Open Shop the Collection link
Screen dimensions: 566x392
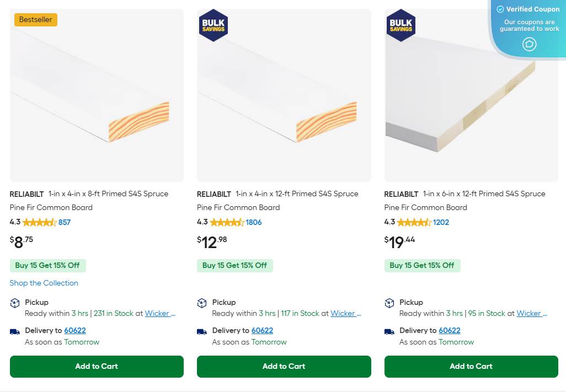[44, 283]
